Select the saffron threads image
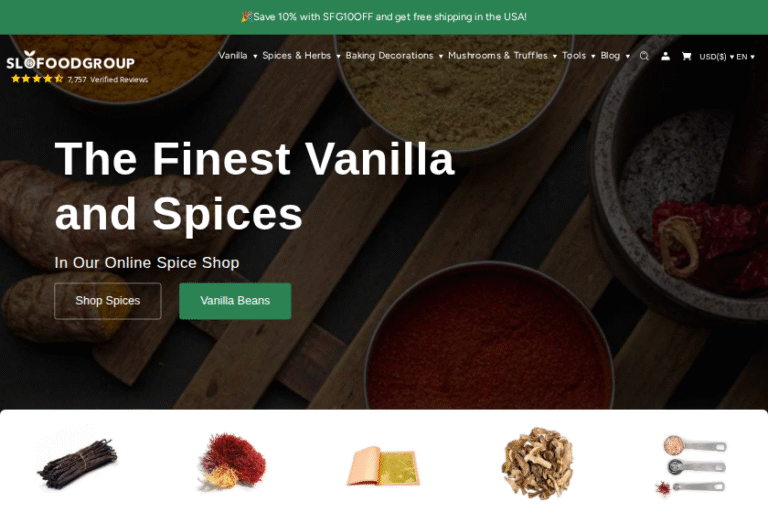Viewport: 768px width, 512px height. pos(231,462)
